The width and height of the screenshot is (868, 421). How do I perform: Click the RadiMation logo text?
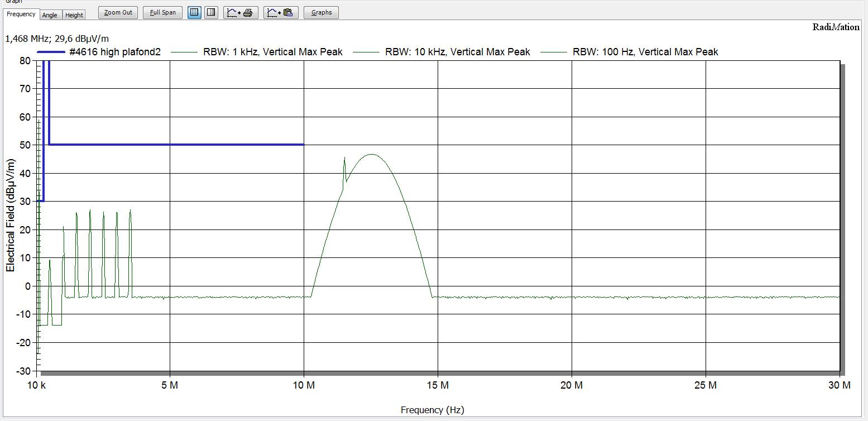click(x=836, y=27)
